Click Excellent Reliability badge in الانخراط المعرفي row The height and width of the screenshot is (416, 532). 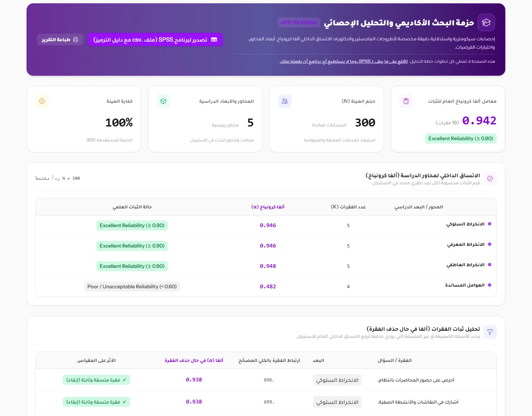(132, 246)
